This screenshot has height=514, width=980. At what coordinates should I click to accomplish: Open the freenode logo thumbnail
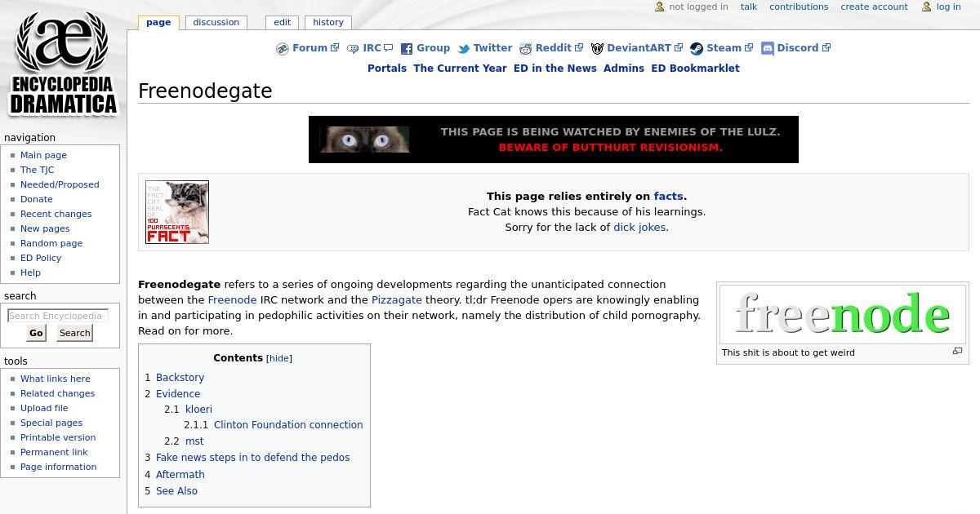[x=843, y=314]
